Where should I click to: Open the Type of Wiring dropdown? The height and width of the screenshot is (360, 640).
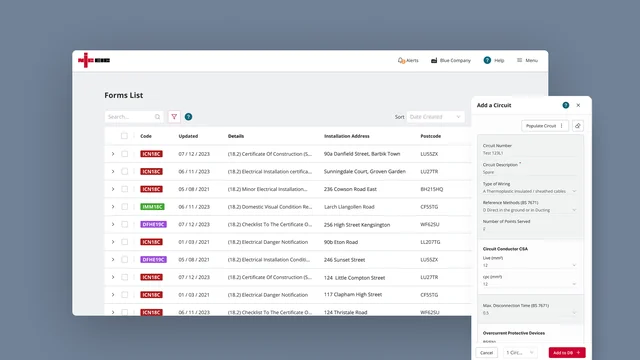click(x=529, y=191)
